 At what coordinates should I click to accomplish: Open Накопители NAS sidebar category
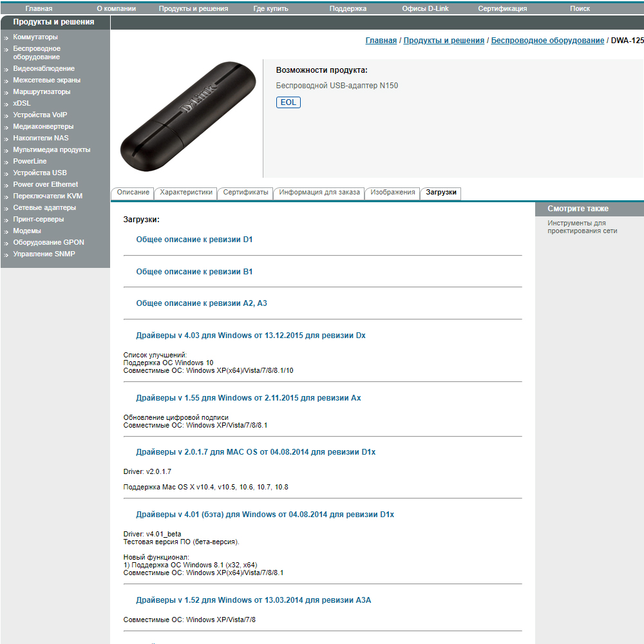(x=41, y=138)
